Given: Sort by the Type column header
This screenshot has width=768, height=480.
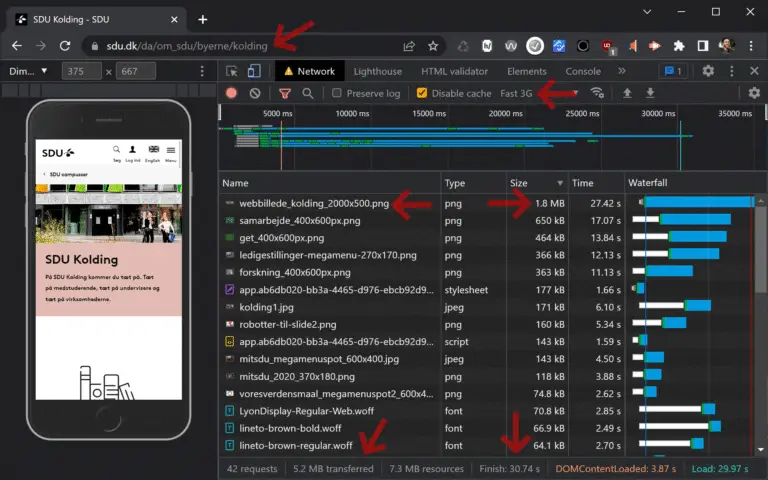Looking at the screenshot, I should click(x=473, y=183).
